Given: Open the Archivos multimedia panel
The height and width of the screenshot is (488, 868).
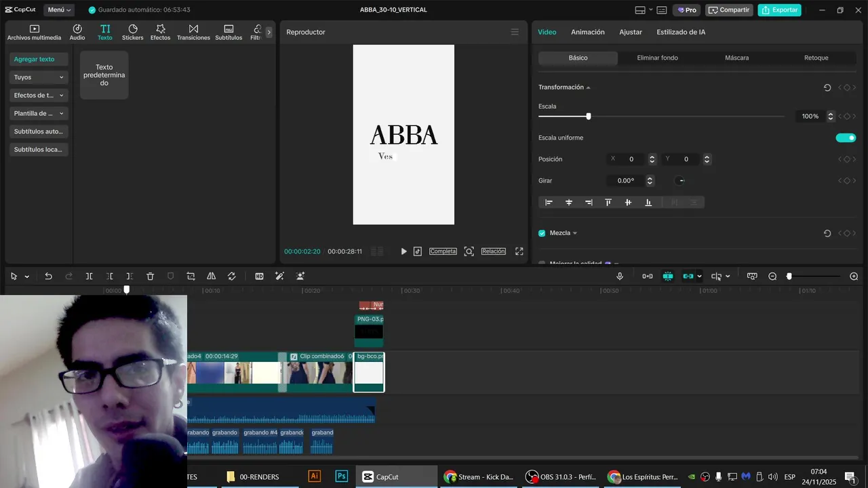Looking at the screenshot, I should [x=34, y=32].
